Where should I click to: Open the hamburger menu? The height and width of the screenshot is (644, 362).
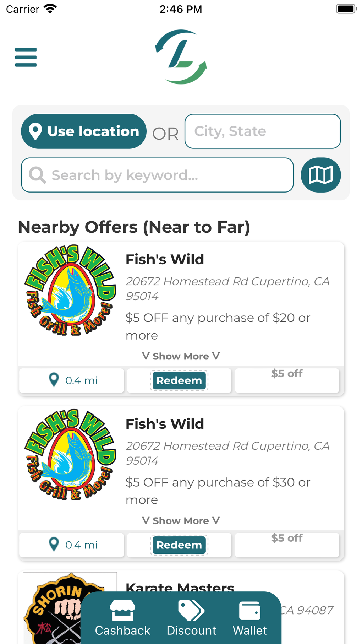point(26,57)
